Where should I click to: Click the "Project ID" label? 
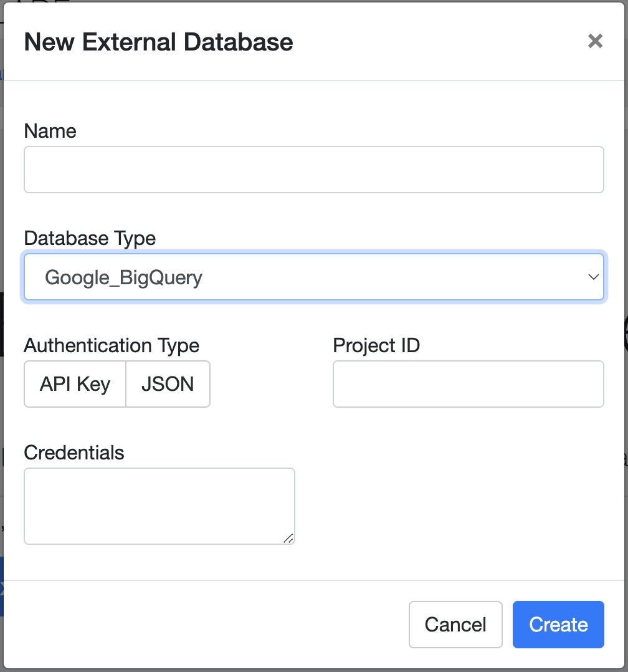point(376,345)
